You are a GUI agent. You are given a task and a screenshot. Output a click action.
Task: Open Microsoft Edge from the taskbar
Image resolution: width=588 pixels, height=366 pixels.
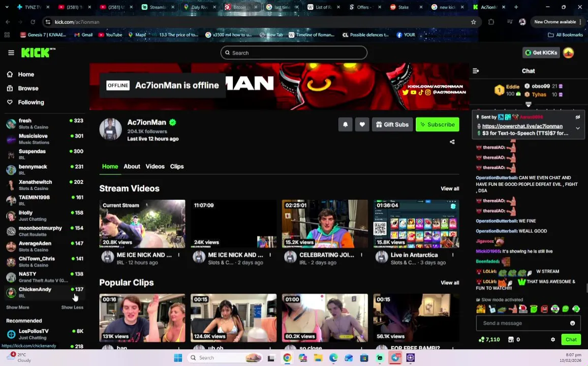tap(333, 358)
